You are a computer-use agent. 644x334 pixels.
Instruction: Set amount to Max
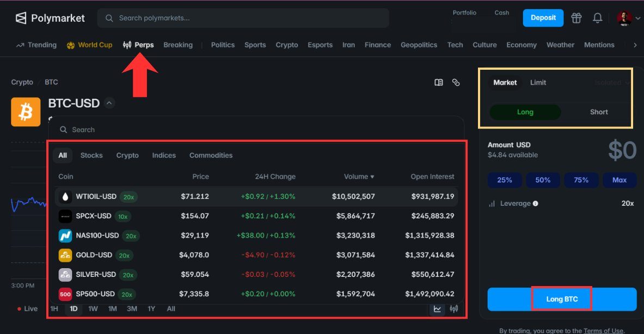(620, 180)
